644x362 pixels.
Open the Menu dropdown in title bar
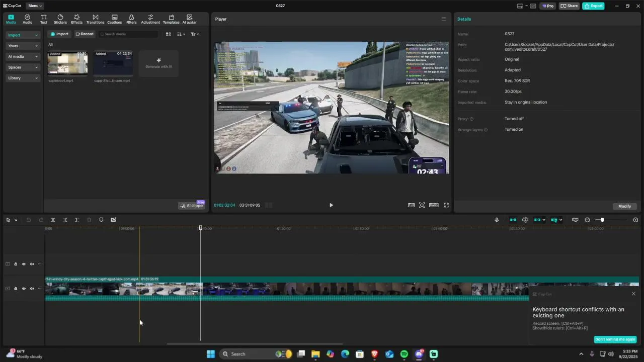pos(35,6)
